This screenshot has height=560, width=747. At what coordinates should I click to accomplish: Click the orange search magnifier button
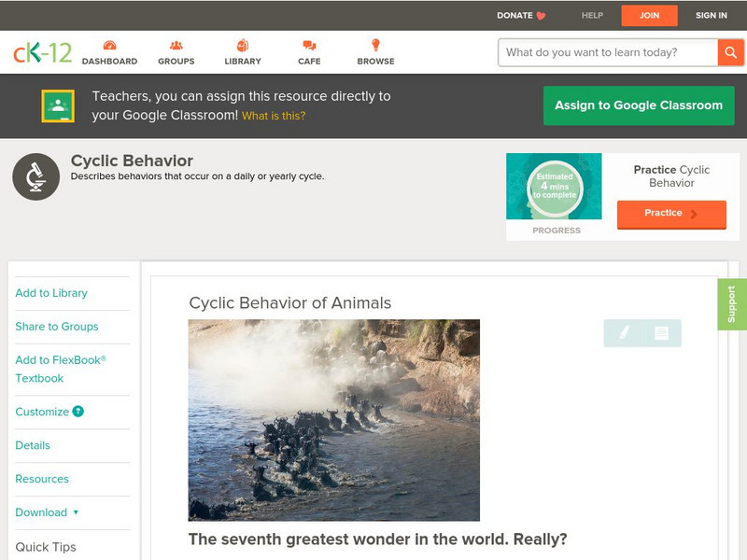point(730,52)
